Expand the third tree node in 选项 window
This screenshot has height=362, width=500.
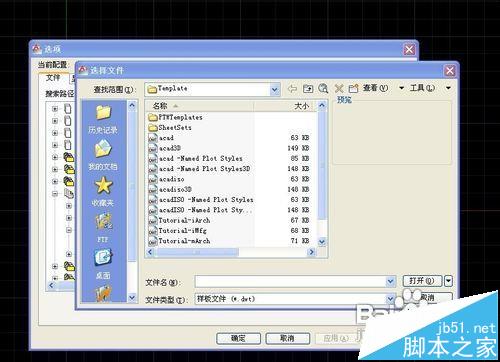tap(55, 133)
